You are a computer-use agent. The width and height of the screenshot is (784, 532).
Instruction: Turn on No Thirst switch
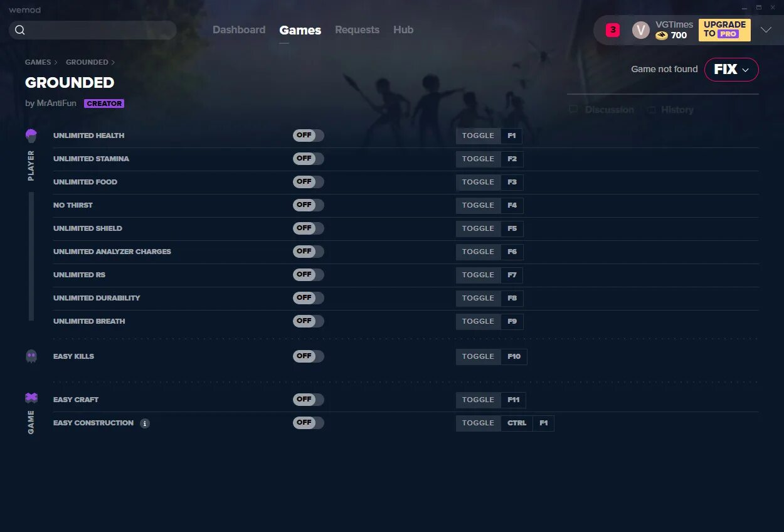(x=309, y=205)
